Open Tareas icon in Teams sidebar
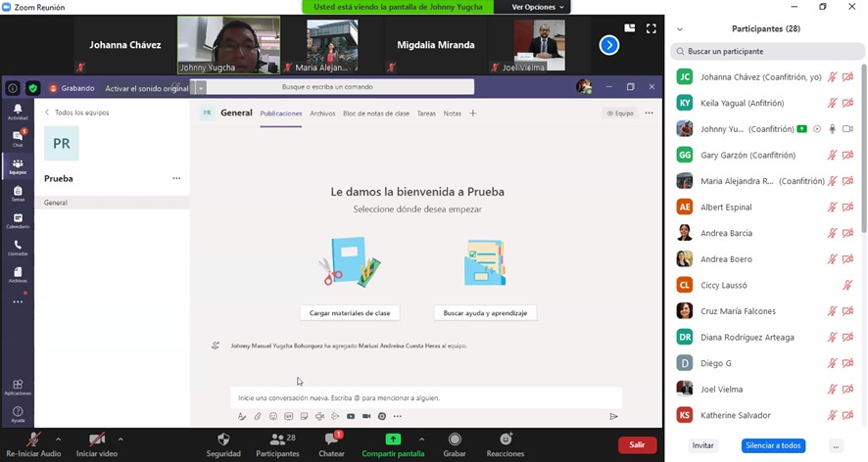868x462 pixels. 18,194
